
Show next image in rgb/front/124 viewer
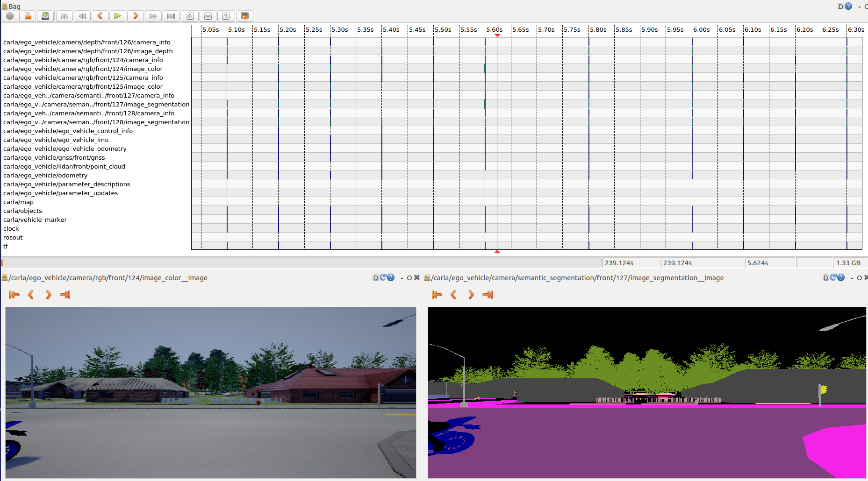pyautogui.click(x=48, y=295)
